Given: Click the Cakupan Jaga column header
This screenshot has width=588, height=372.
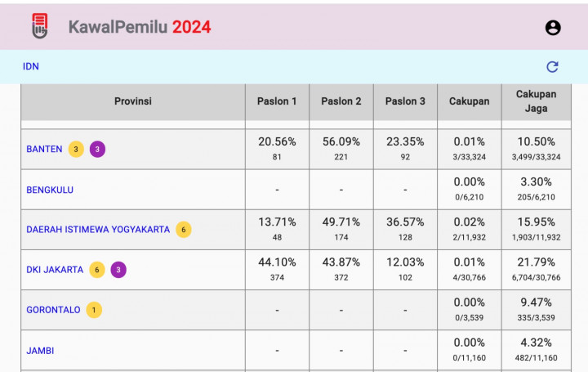Looking at the screenshot, I should coord(536,101).
